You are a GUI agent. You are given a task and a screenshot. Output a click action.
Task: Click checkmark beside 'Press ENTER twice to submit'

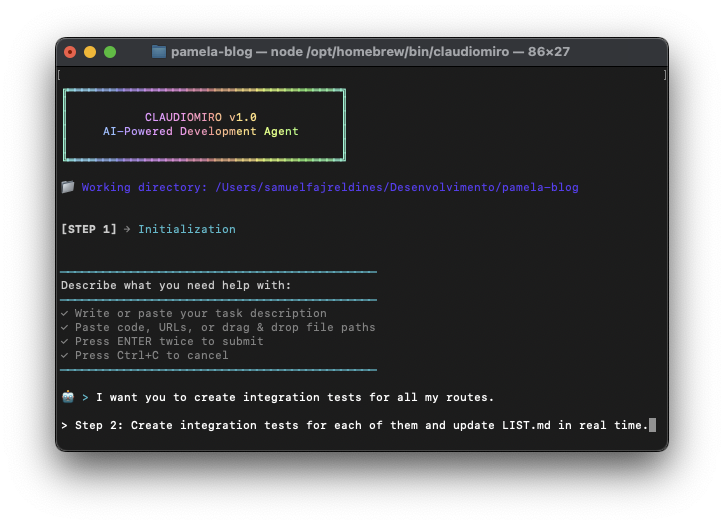click(x=64, y=341)
